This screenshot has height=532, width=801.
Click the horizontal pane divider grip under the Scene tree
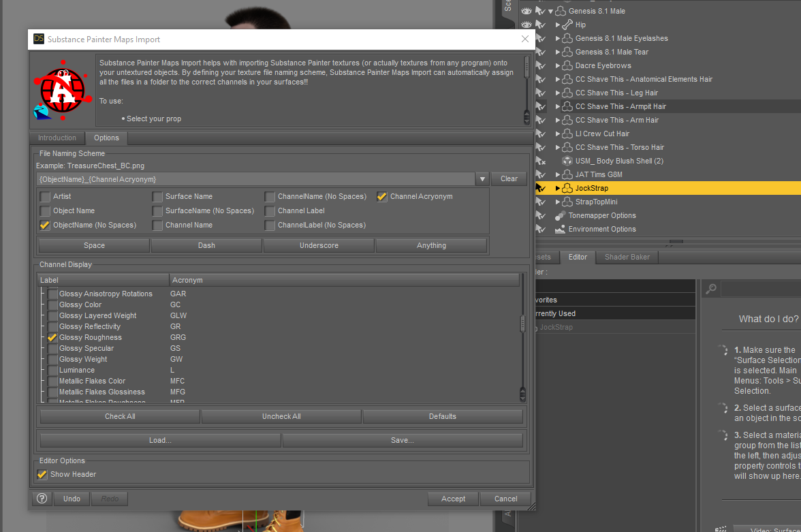pos(676,241)
